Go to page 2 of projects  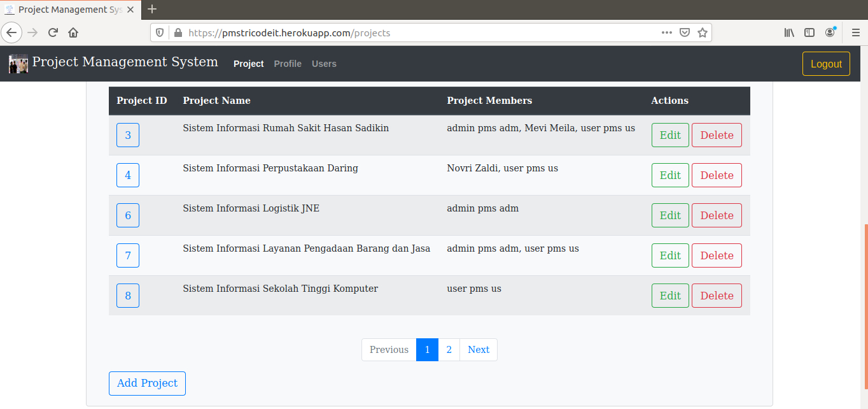[449, 349]
